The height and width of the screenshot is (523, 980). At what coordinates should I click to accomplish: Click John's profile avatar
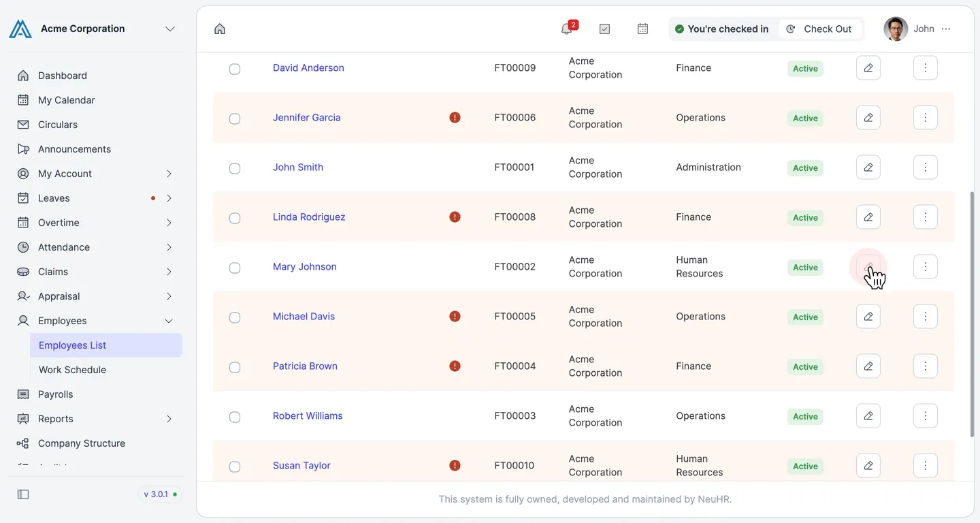[x=896, y=29]
